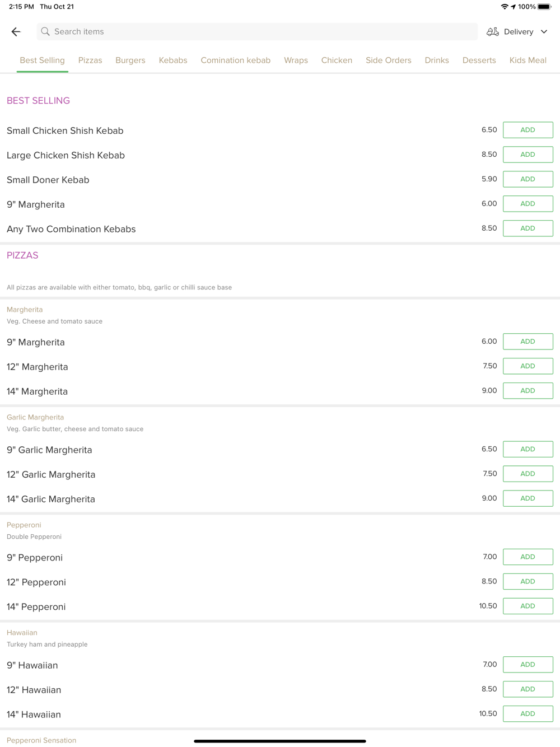Open the Burgers tab
The image size is (560, 747).
tap(130, 60)
